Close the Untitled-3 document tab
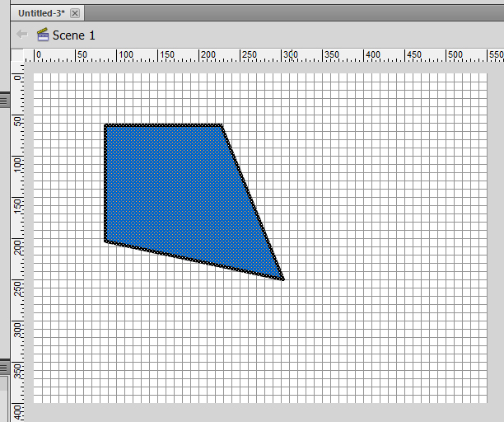This screenshot has height=422, width=504. [75, 13]
